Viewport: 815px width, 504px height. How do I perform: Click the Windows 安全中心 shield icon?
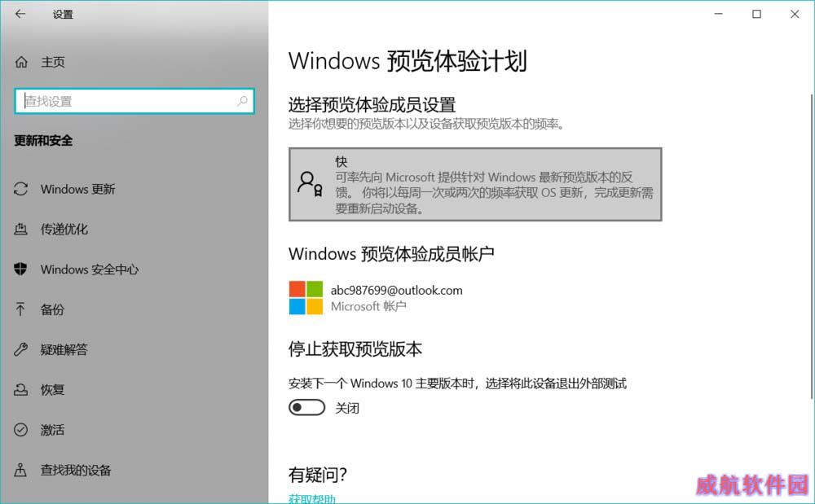pos(21,269)
